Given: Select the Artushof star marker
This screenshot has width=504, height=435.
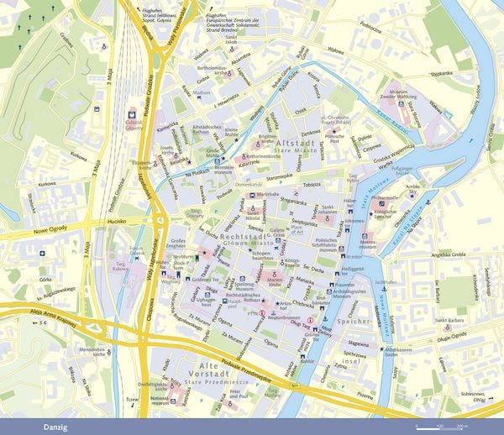Looking at the screenshot, I should point(277,303).
